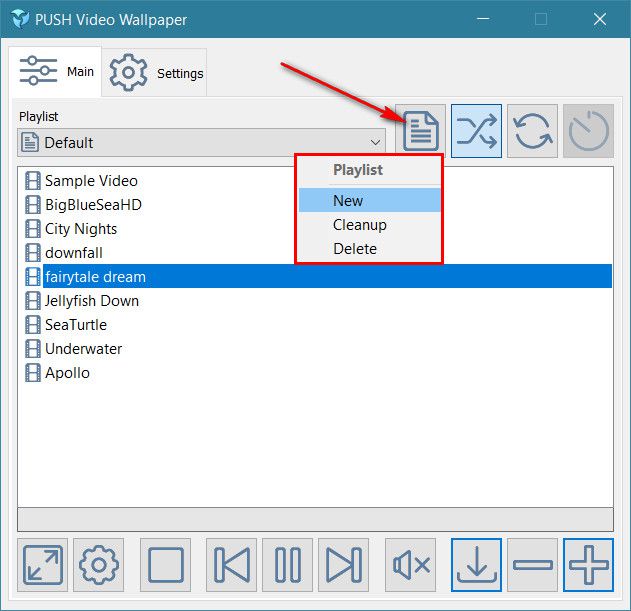
Task: Click the download videos button
Action: click(476, 565)
